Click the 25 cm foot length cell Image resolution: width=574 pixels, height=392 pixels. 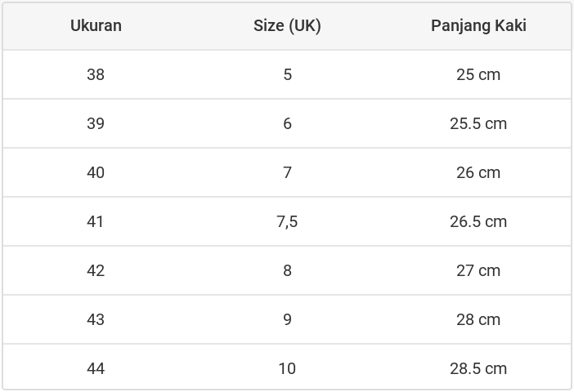click(x=478, y=74)
